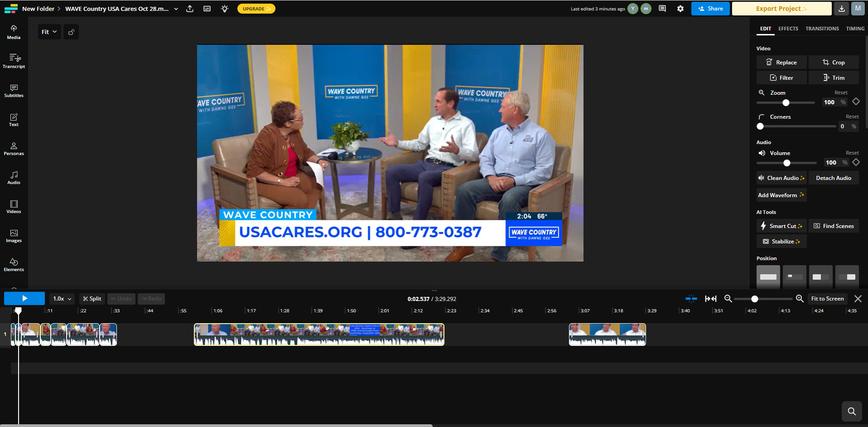The width and height of the screenshot is (868, 427).
Task: Click the captions card icon in top bar
Action: [207, 9]
